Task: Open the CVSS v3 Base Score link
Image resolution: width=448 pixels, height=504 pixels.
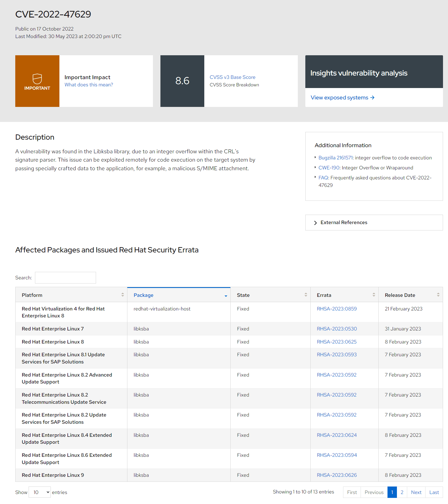Action: tap(232, 77)
